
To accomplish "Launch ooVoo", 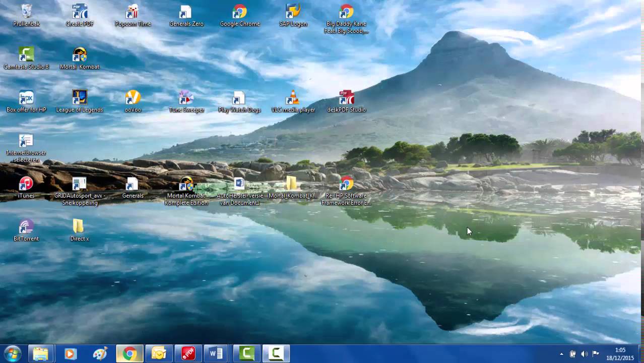I will coord(133,98).
